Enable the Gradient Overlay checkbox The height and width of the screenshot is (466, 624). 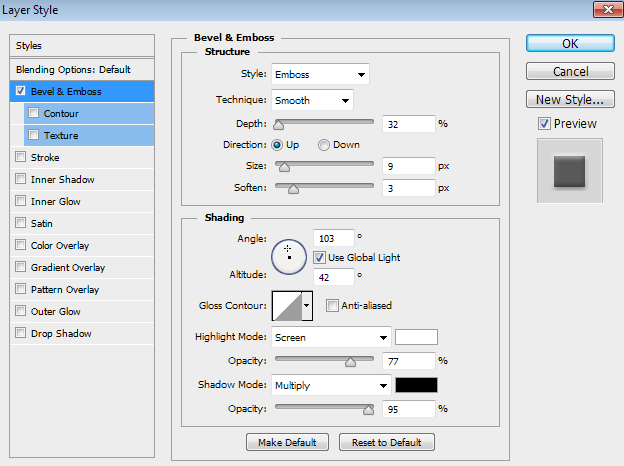tap(21, 267)
